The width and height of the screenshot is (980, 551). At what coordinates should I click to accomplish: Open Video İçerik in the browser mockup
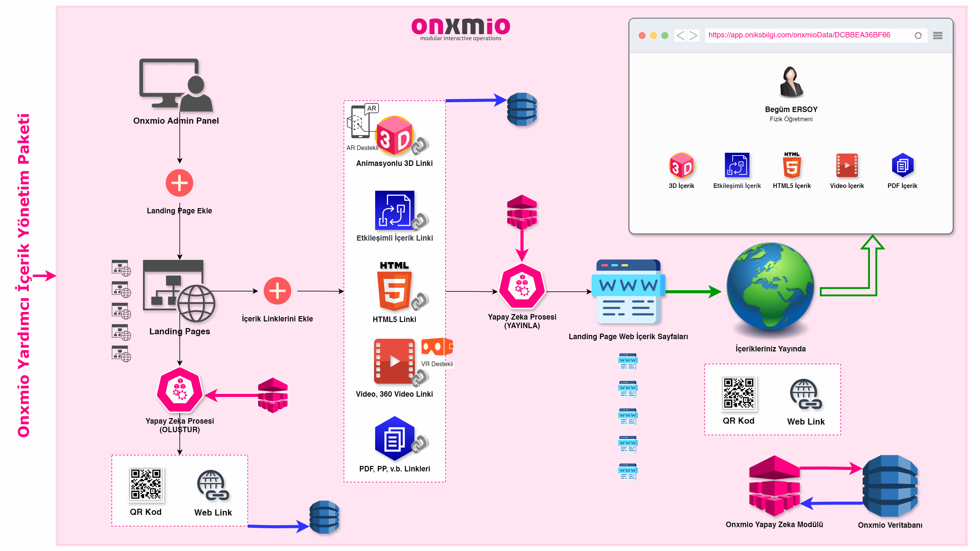(847, 165)
